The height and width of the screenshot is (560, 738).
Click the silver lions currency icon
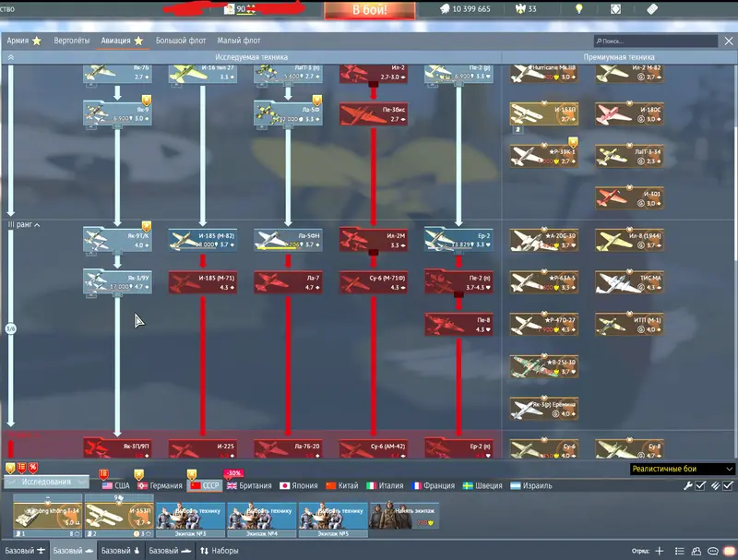point(443,9)
